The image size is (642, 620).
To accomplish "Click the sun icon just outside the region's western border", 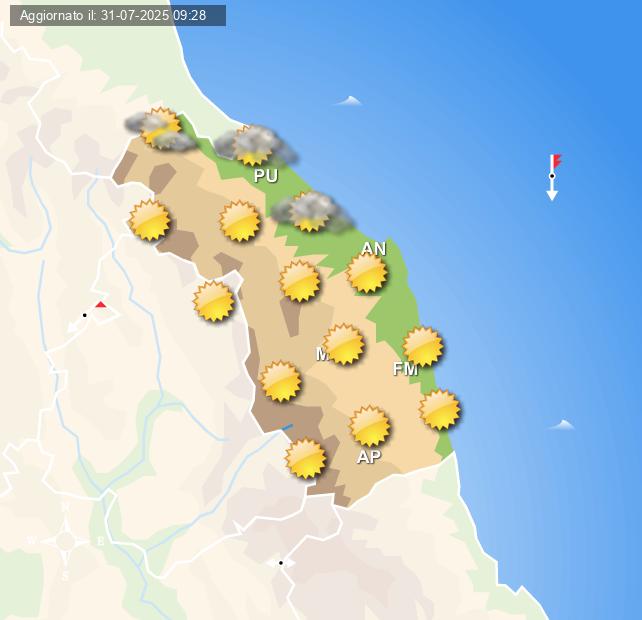I will click(x=214, y=301).
